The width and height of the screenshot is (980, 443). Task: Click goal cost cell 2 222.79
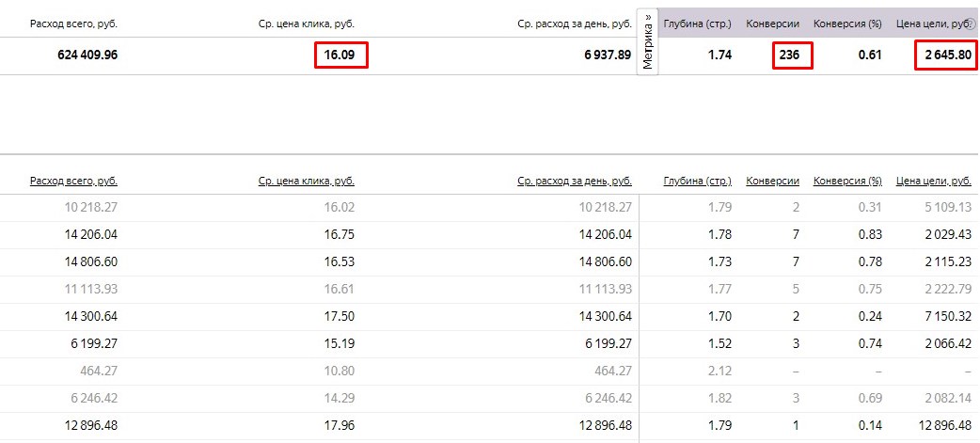coord(950,290)
